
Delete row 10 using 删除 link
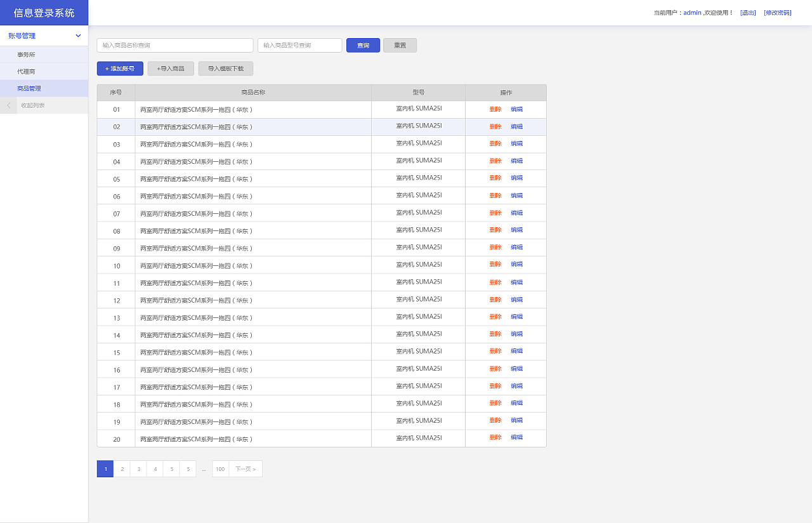(x=495, y=265)
